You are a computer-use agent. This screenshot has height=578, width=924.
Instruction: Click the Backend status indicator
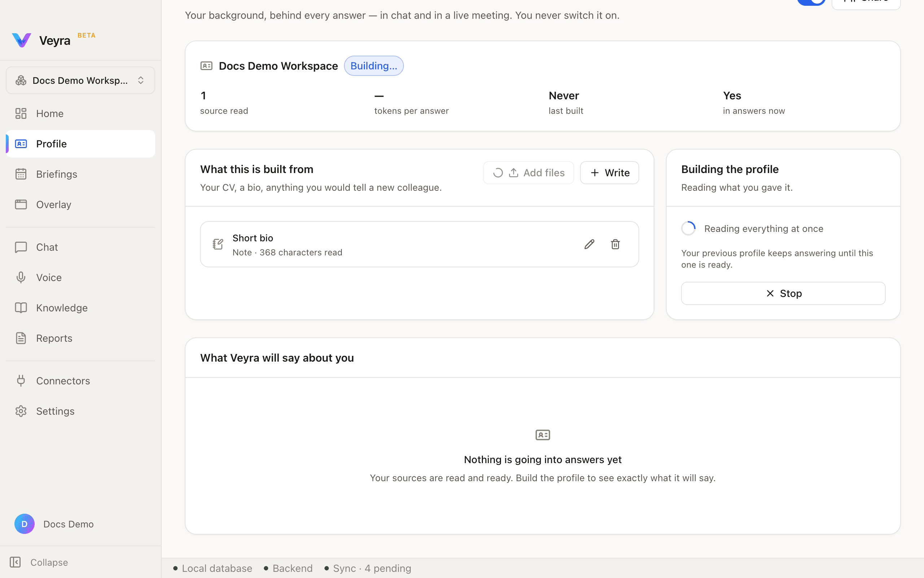(288, 569)
